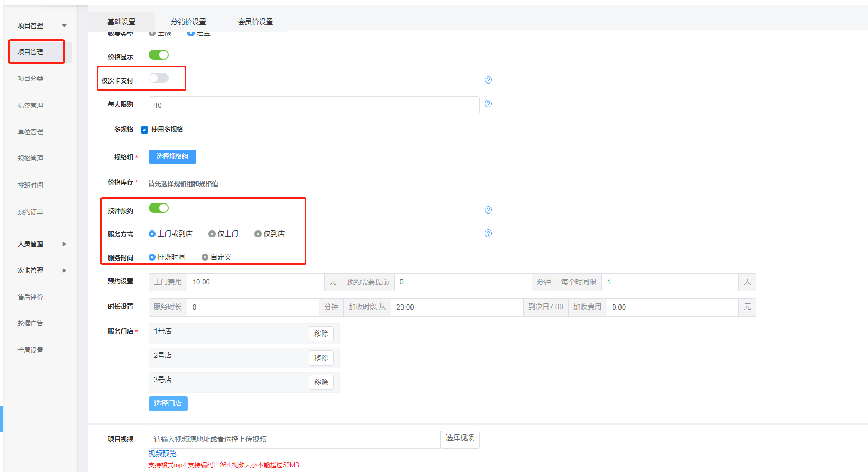Click the 选择门店 button

[x=168, y=403]
